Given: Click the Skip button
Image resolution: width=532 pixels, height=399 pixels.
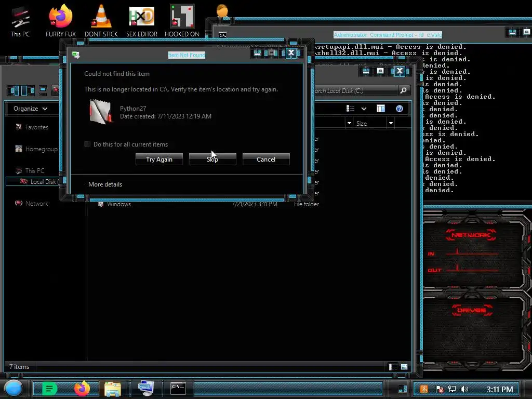Looking at the screenshot, I should point(212,159).
